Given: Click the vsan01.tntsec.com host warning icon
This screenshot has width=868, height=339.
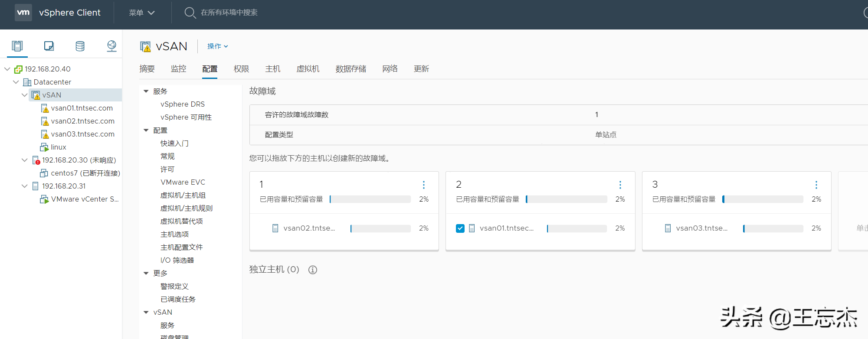Looking at the screenshot, I should [x=44, y=108].
